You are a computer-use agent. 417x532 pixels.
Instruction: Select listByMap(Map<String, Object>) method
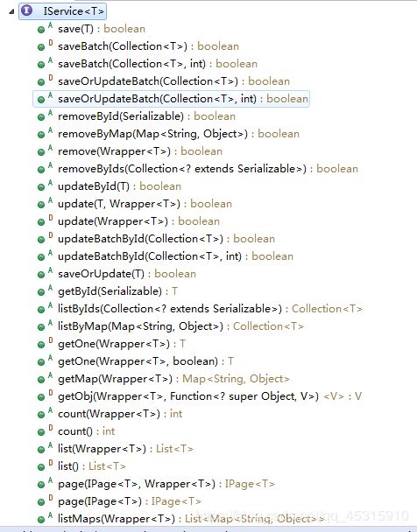[x=180, y=326]
